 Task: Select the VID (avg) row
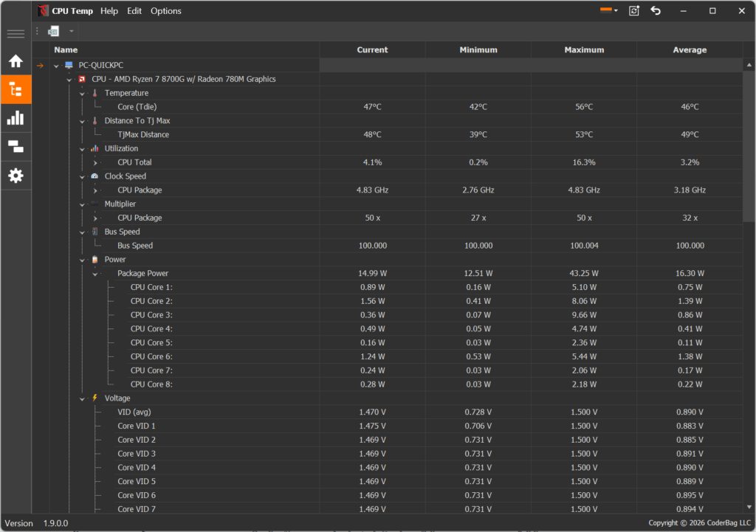(x=396, y=412)
